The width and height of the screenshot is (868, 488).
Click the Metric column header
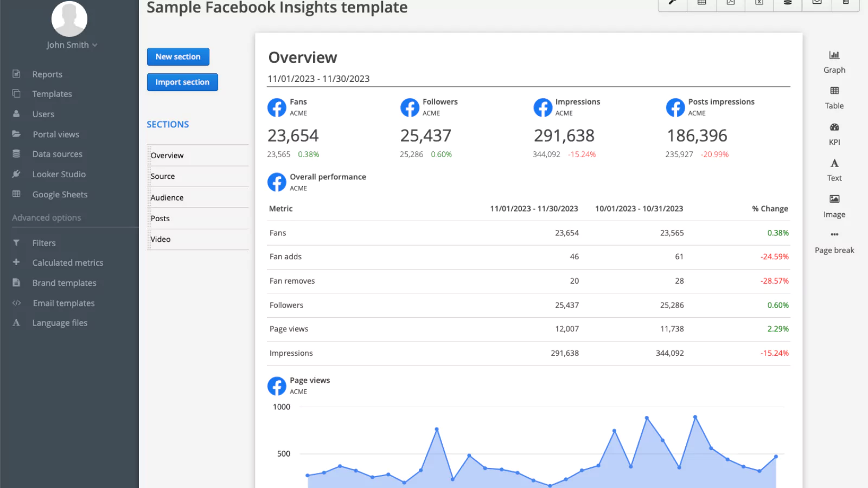pos(280,209)
